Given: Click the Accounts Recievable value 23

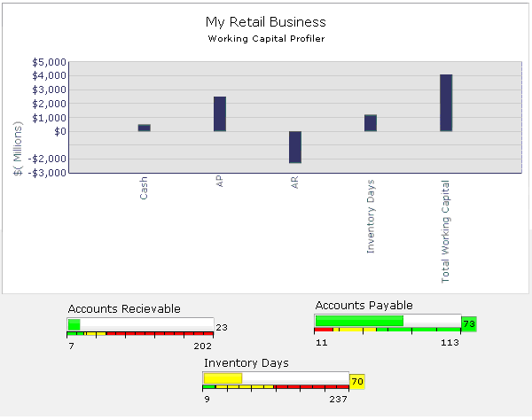Looking at the screenshot, I should (222, 327).
